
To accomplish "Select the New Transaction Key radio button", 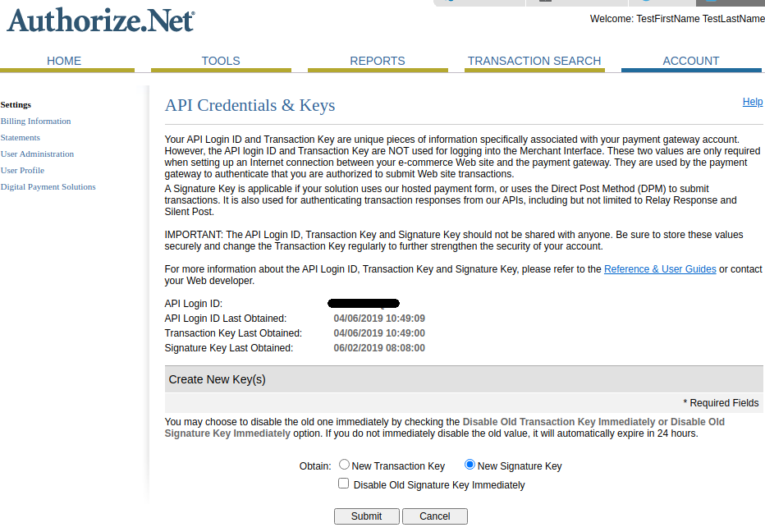I will click(345, 465).
